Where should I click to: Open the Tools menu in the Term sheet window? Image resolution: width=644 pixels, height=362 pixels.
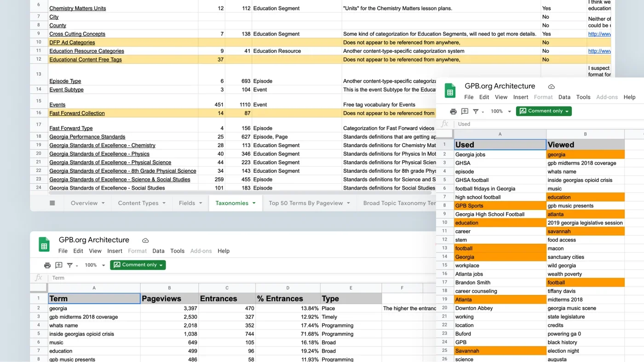point(177,251)
